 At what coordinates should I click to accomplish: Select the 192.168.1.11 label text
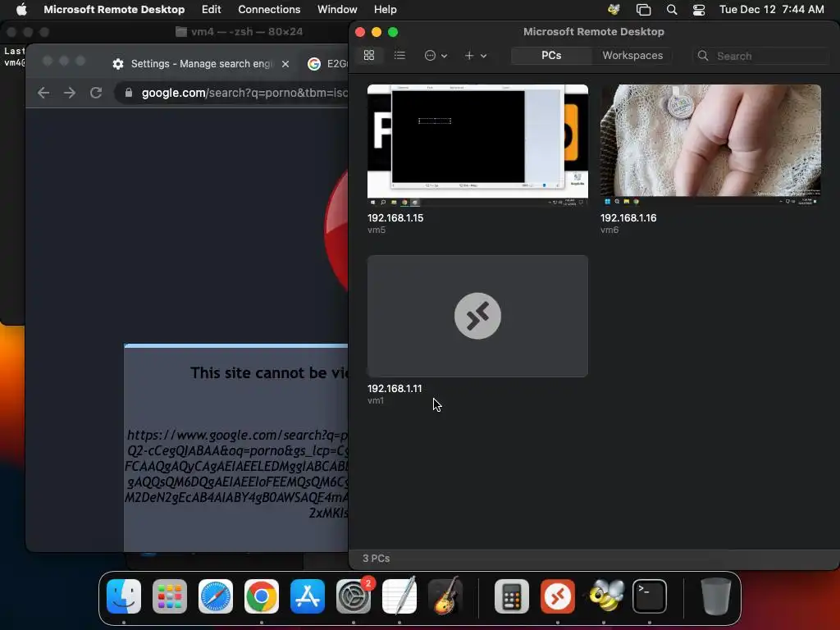pyautogui.click(x=395, y=388)
